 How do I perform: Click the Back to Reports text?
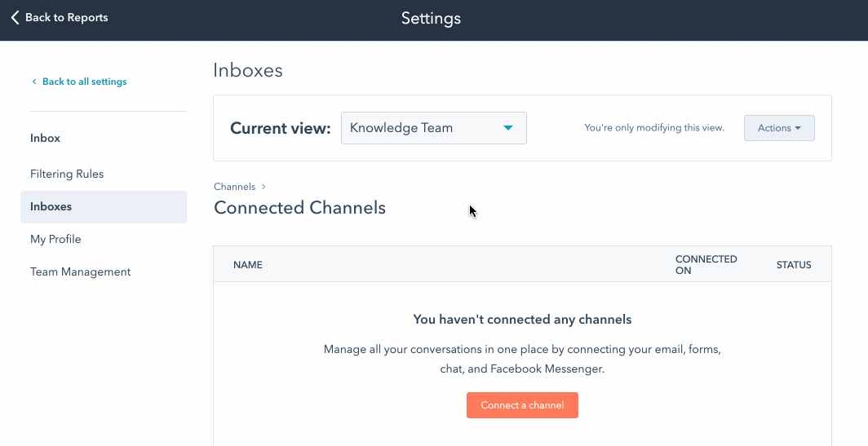click(66, 17)
